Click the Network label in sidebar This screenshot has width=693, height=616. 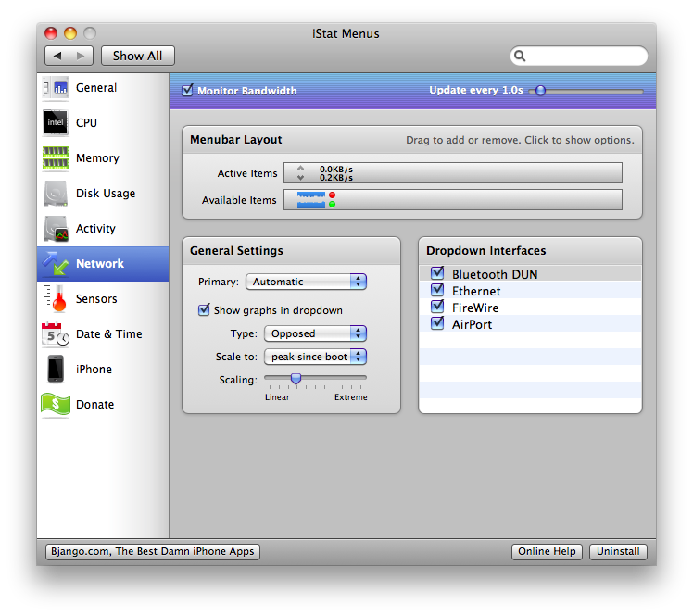(100, 264)
